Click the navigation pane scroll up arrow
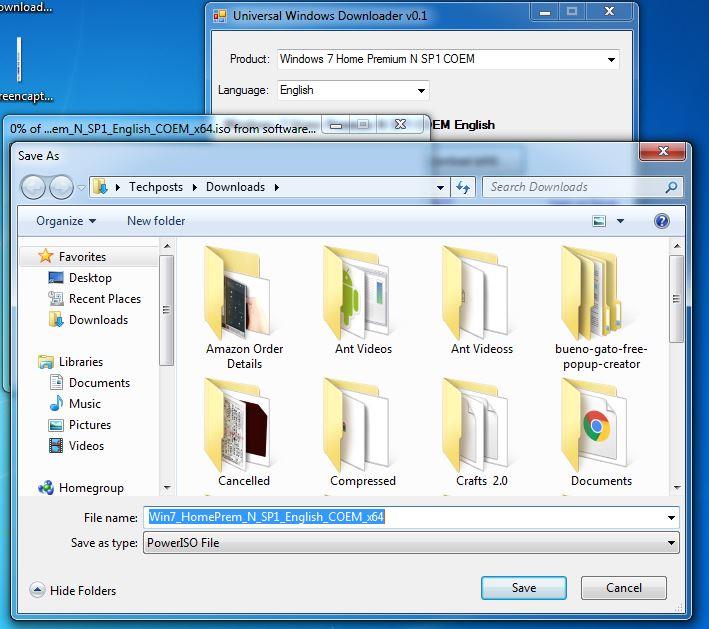This screenshot has width=709, height=629. pos(167,246)
